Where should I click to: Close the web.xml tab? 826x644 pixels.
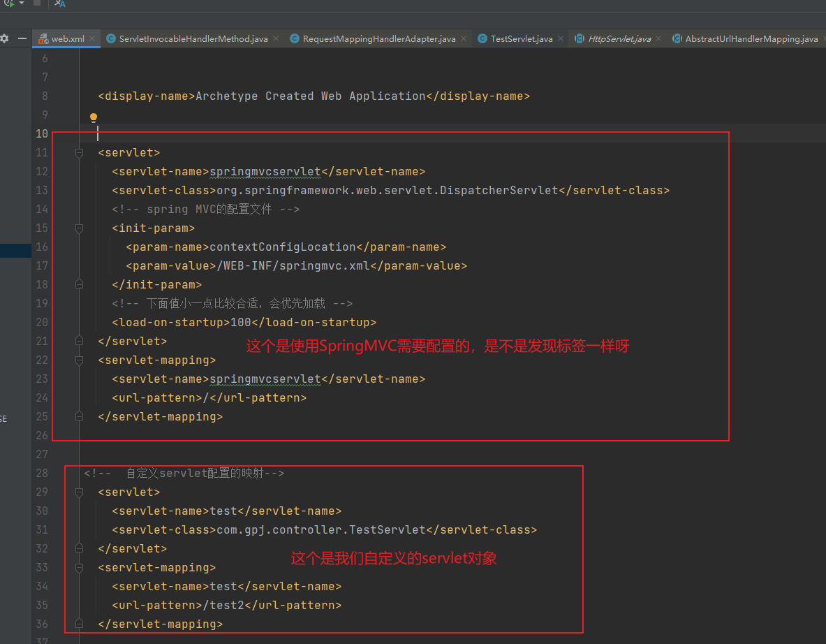pyautogui.click(x=92, y=38)
